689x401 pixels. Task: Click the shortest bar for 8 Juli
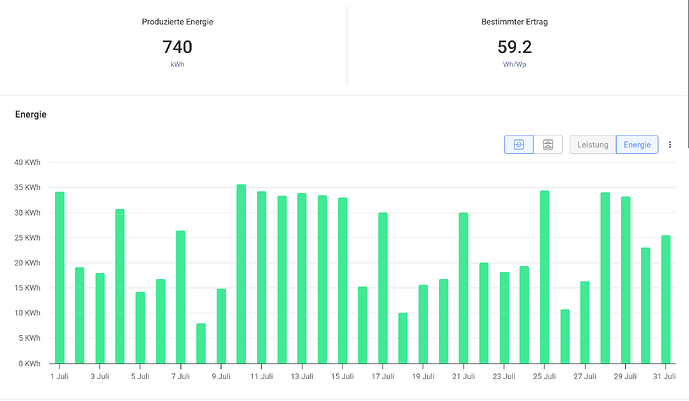201,343
